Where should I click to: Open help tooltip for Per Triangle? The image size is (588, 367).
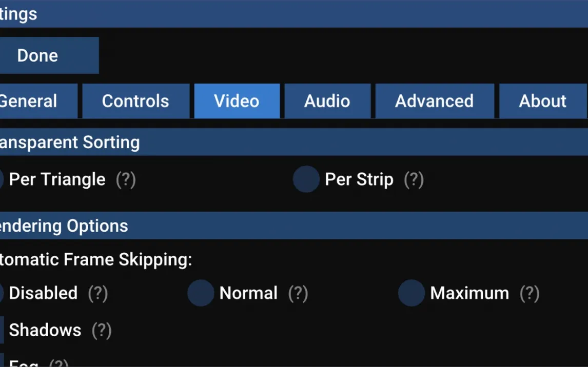[x=126, y=180]
